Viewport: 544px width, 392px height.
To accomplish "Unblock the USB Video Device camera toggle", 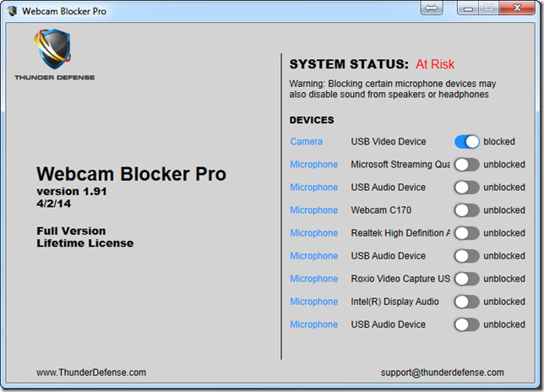I will click(467, 142).
